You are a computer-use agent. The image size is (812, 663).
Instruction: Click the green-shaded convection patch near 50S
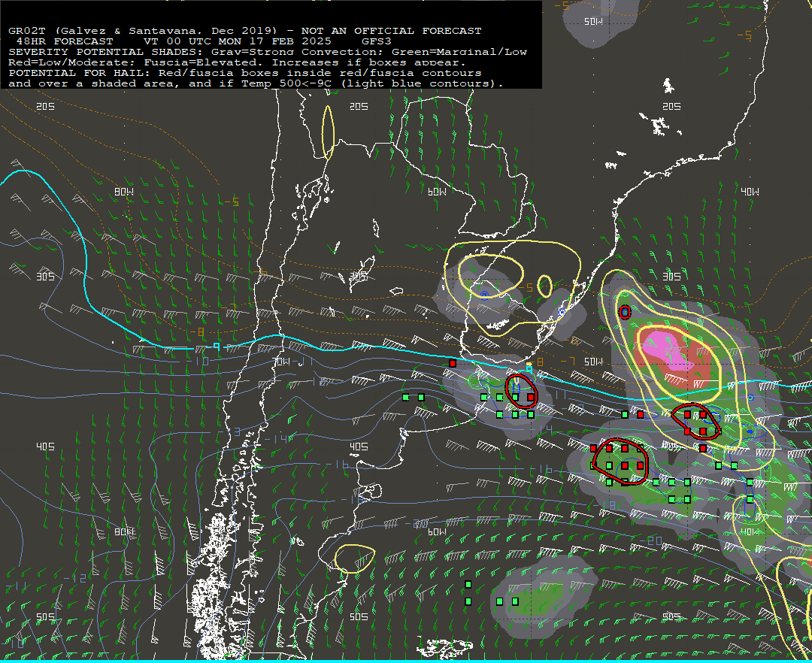click(543, 595)
